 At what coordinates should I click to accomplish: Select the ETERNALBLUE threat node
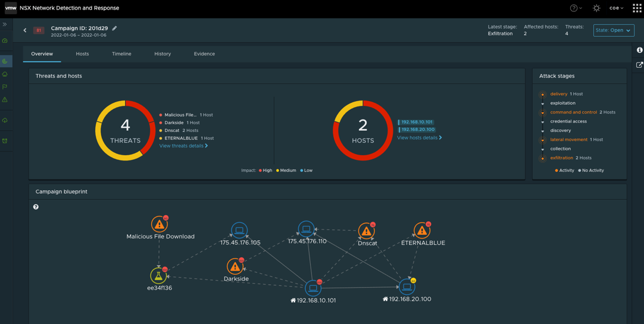click(422, 231)
